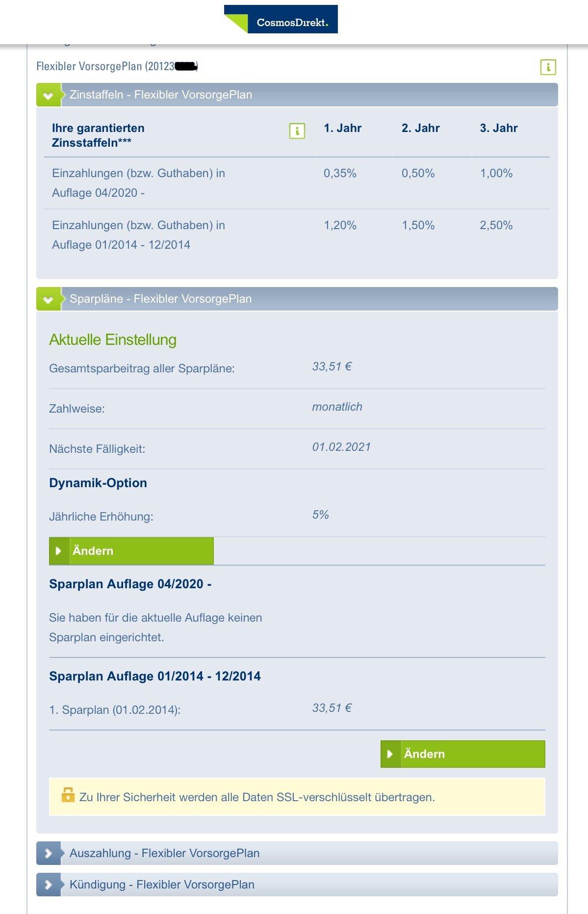
Task: Click the 1. Jahr column header
Action: pos(342,128)
